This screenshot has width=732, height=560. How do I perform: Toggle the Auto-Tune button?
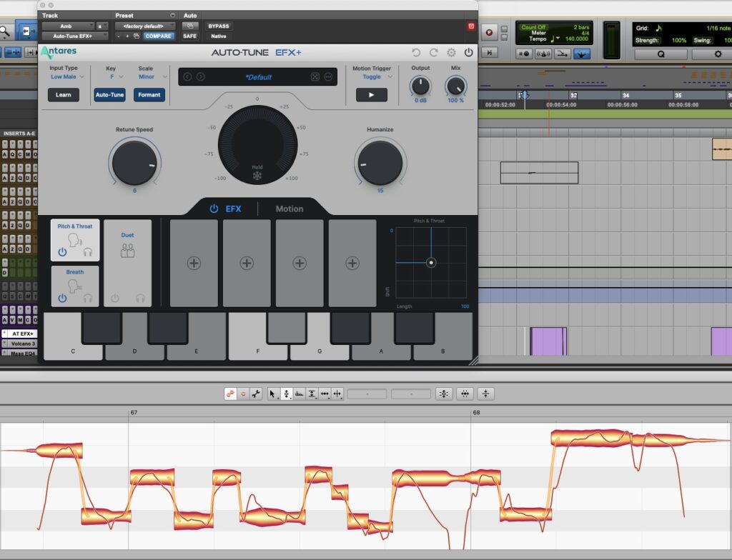(109, 95)
